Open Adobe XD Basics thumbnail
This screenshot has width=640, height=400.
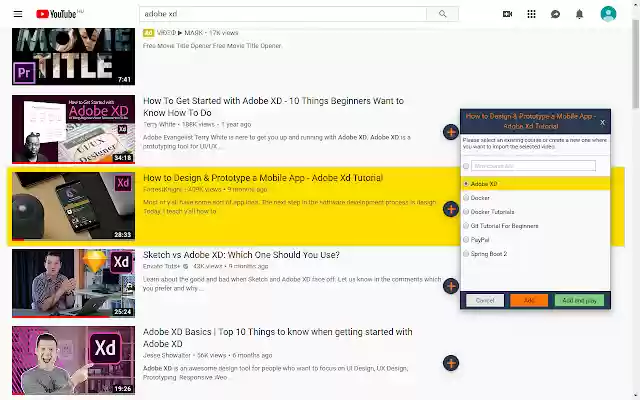point(73,360)
